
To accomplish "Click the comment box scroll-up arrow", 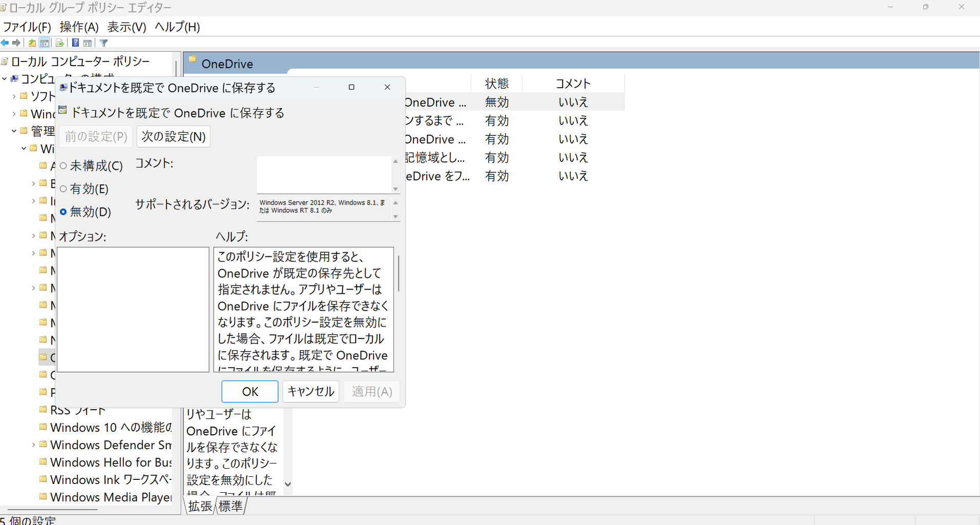I will [x=395, y=161].
